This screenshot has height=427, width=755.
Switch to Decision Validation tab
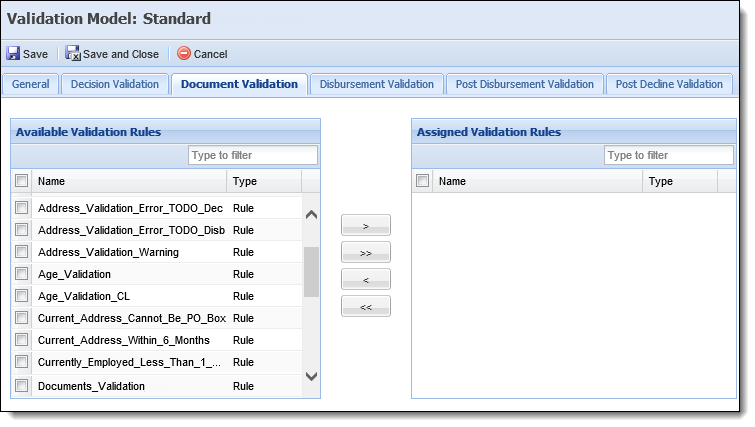click(115, 84)
